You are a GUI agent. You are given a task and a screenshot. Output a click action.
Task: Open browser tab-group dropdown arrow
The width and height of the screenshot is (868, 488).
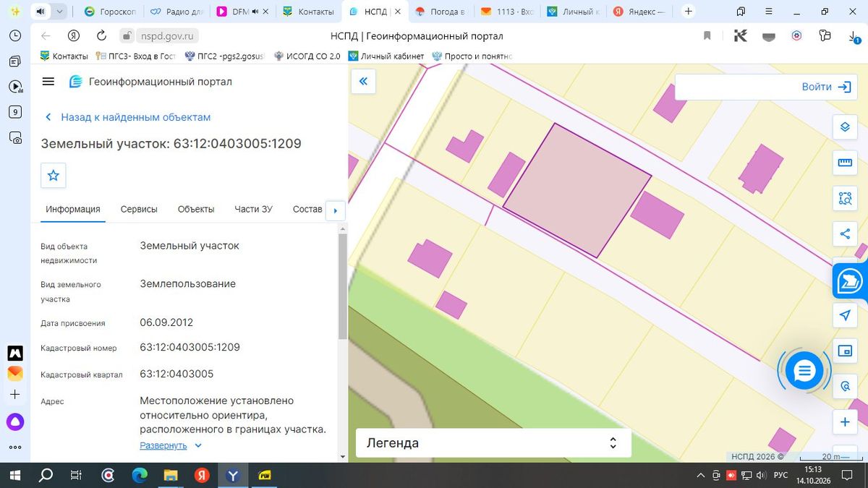pyautogui.click(x=60, y=12)
